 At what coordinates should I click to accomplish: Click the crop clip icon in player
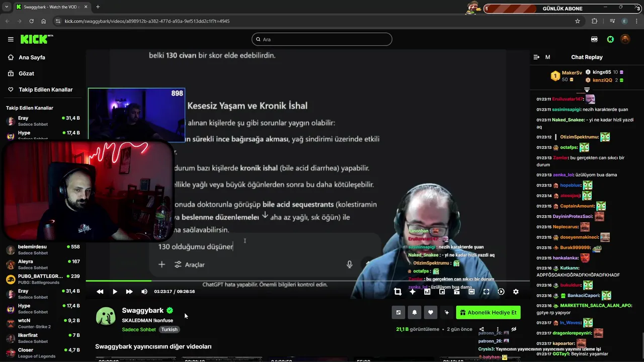click(x=397, y=292)
